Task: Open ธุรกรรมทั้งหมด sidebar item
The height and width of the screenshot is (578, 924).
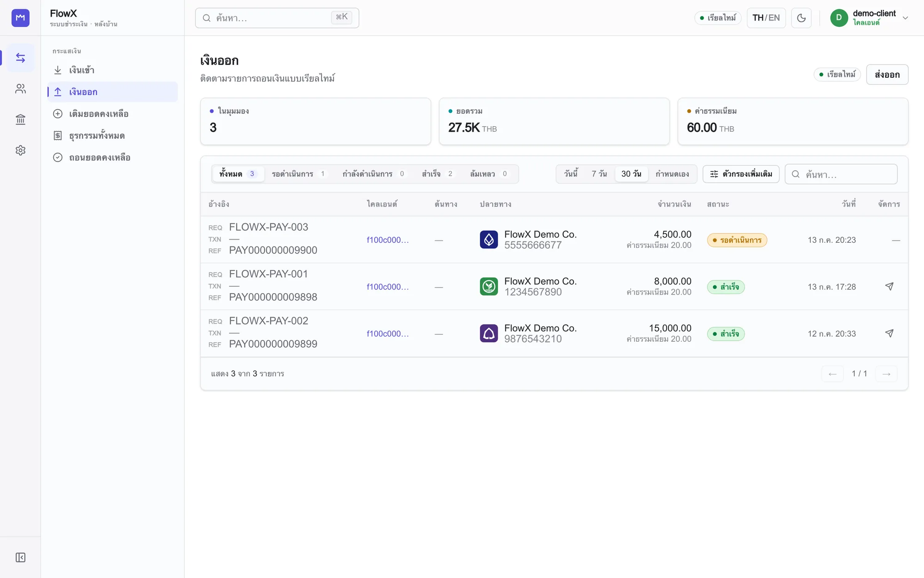Action: point(113,135)
